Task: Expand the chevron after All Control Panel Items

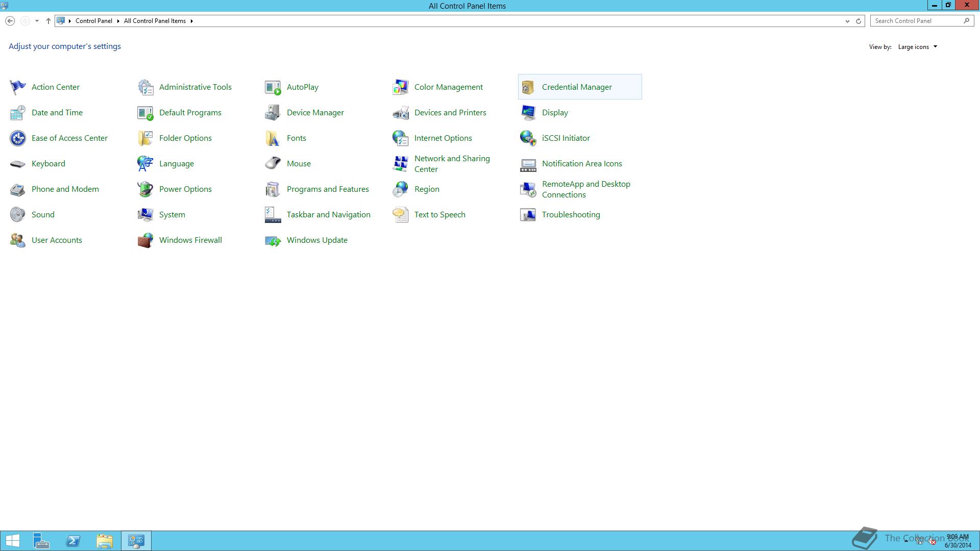Action: click(191, 21)
